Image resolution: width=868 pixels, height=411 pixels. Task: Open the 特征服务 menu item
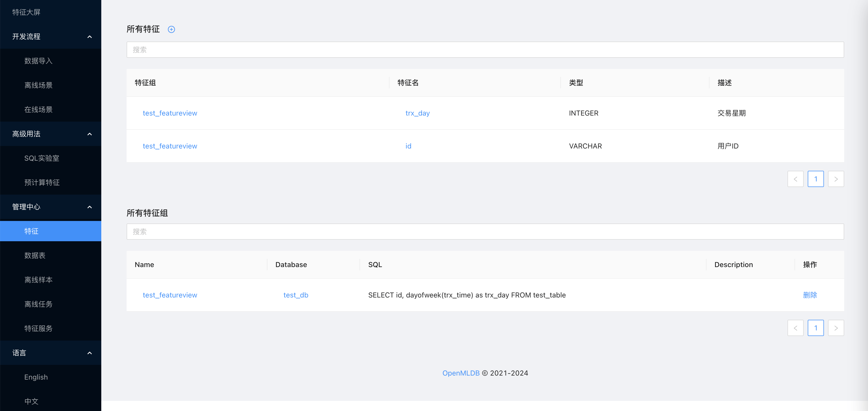(x=38, y=328)
